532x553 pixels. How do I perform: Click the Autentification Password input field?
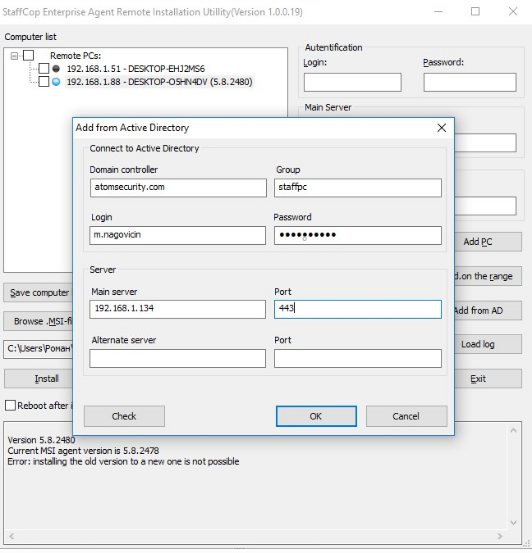pyautogui.click(x=470, y=83)
